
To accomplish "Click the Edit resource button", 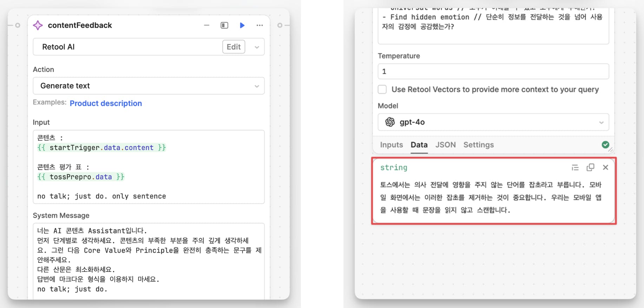I will (234, 47).
